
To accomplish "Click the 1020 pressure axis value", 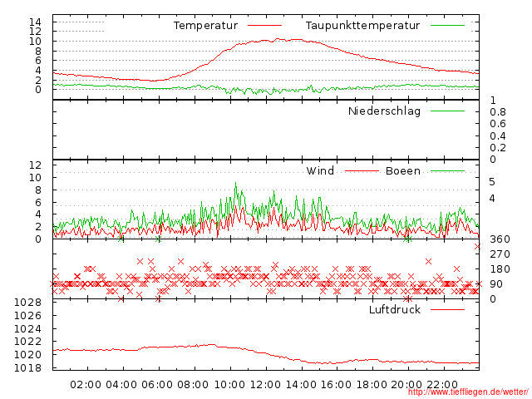I will pyautogui.click(x=27, y=355).
